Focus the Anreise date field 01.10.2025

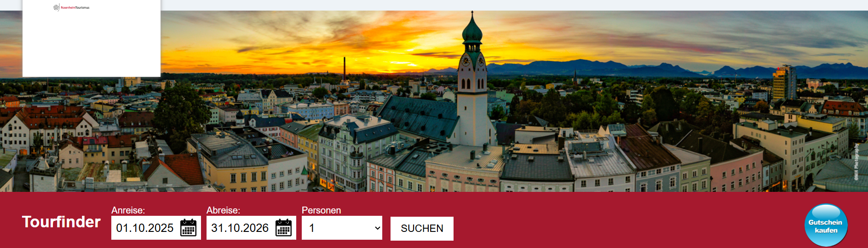pyautogui.click(x=145, y=228)
